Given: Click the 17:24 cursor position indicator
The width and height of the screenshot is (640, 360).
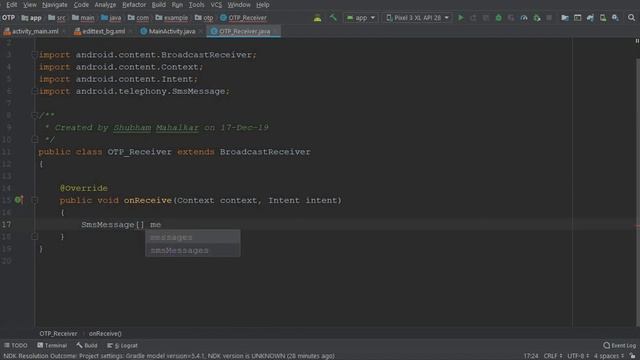Looking at the screenshot, I should click(531, 356).
